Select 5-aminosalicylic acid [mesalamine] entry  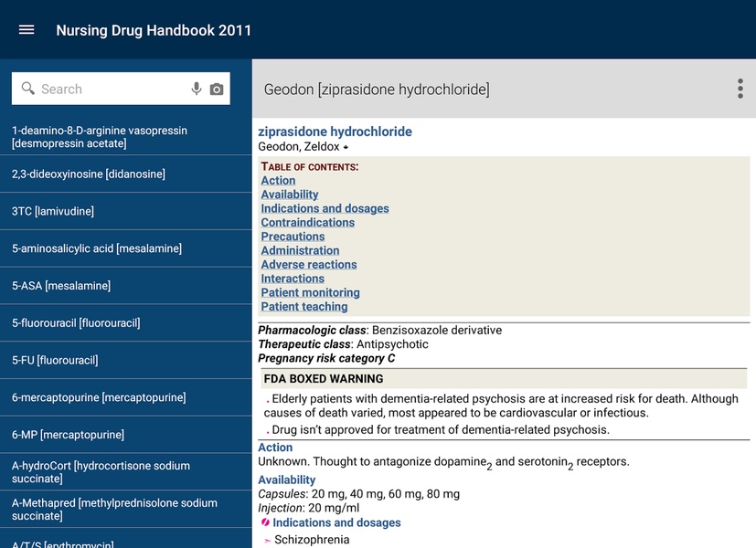(126, 248)
